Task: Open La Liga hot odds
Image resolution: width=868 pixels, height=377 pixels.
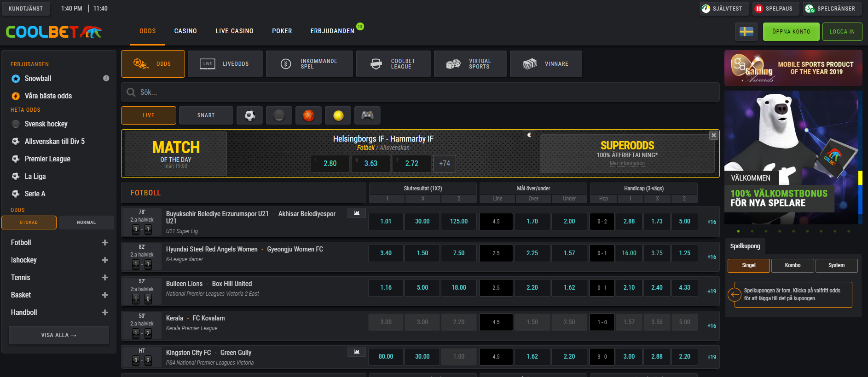Action: [x=35, y=176]
